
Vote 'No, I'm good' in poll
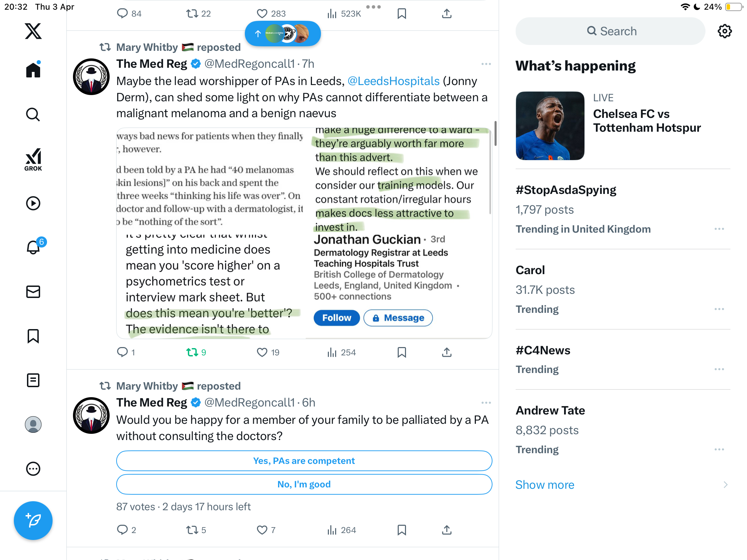click(304, 484)
